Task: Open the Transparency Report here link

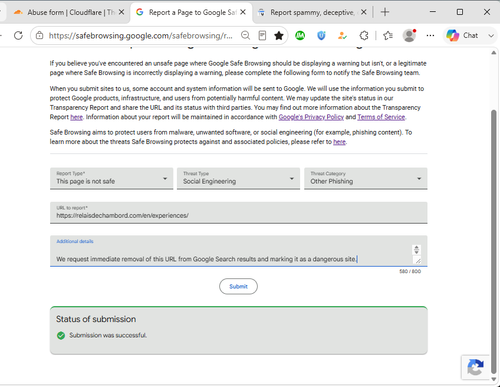Action: coord(76,117)
